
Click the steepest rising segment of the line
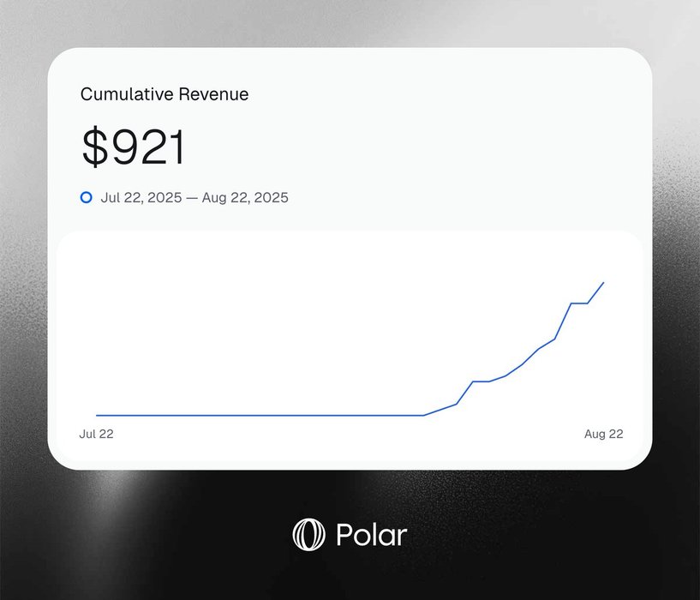(564, 321)
